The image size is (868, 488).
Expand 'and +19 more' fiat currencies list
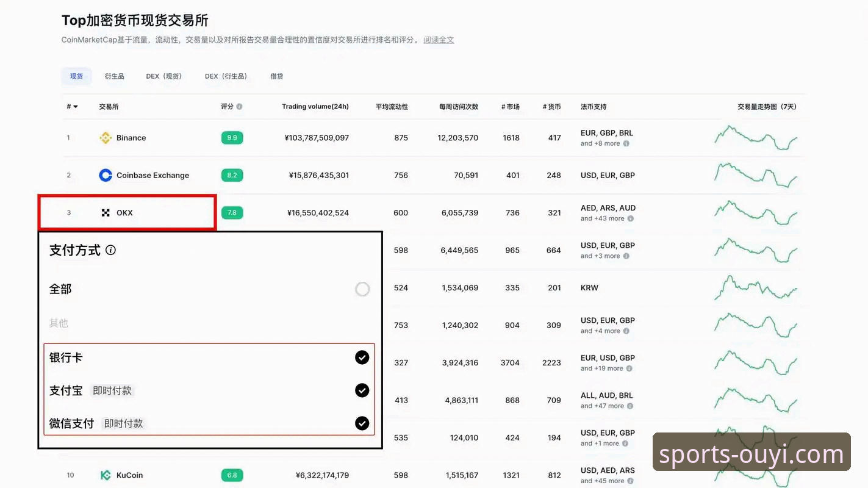coord(602,368)
